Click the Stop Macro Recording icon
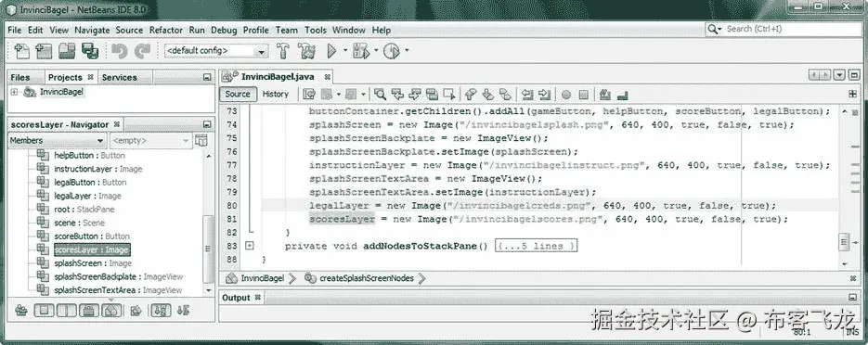The width and height of the screenshot is (868, 345). click(x=583, y=95)
